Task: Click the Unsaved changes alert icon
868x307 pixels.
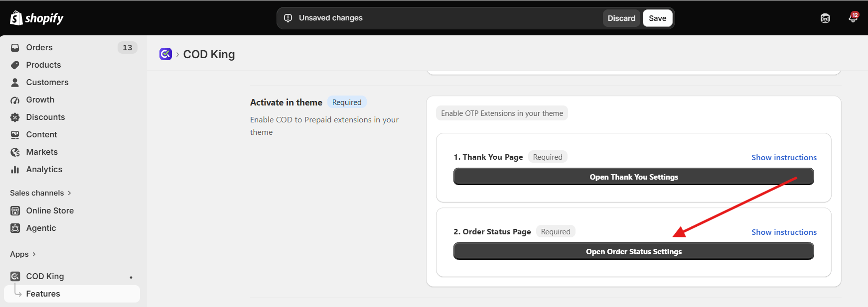Action: pyautogui.click(x=288, y=18)
